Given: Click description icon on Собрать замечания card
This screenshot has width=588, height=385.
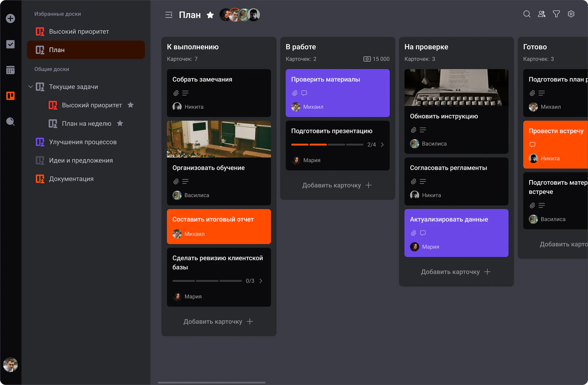Looking at the screenshot, I should [185, 93].
